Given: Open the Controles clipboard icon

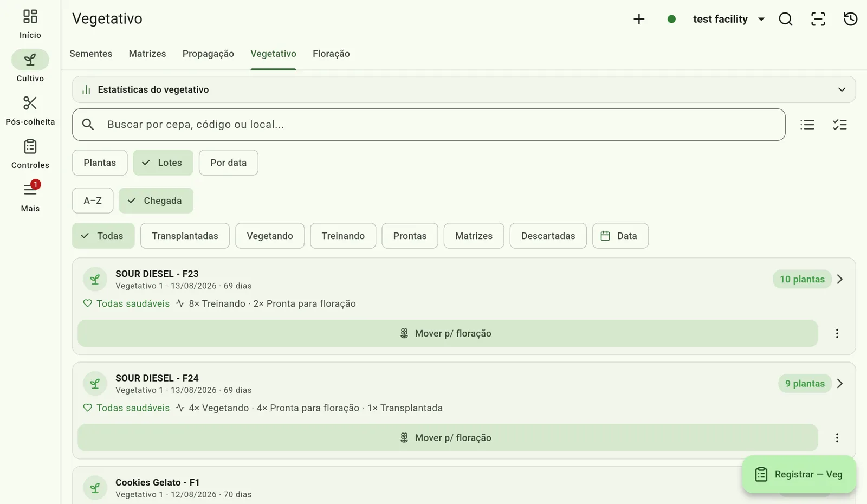Looking at the screenshot, I should (30, 146).
